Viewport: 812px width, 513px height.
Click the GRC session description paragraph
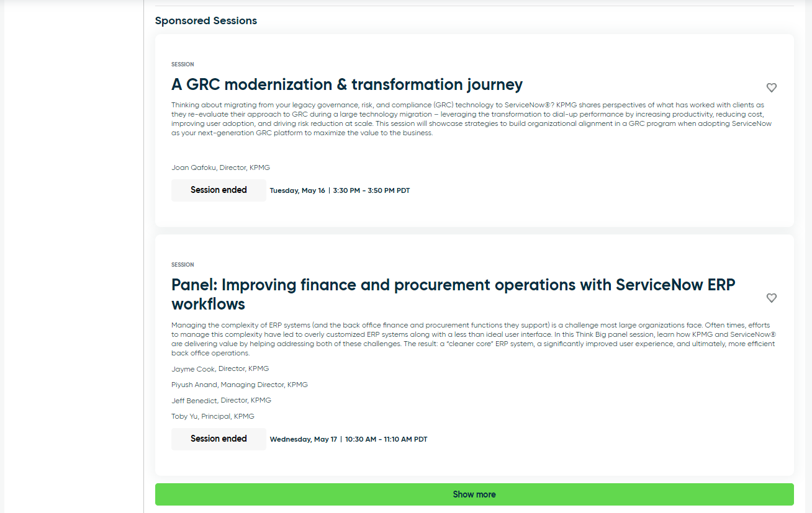(473, 119)
